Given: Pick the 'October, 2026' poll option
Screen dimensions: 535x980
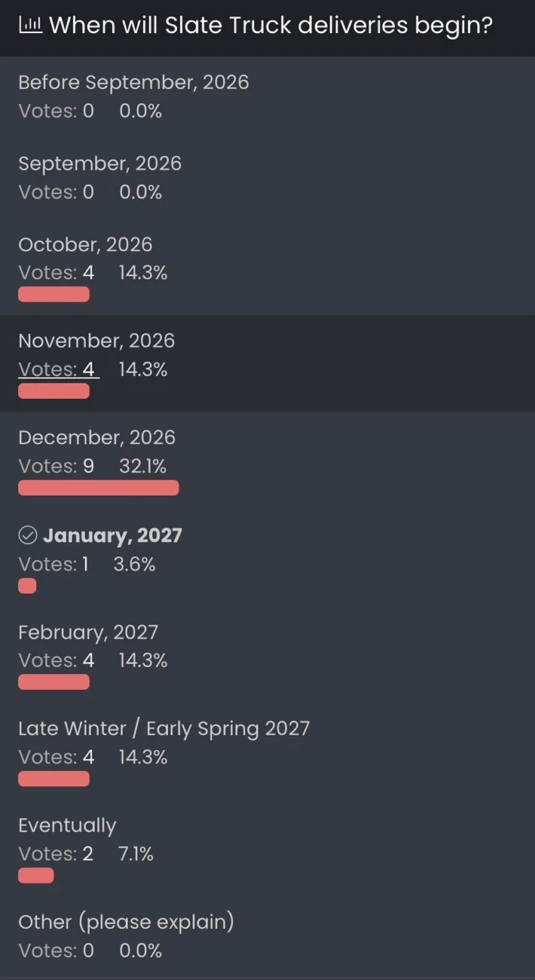Looking at the screenshot, I should [85, 245].
